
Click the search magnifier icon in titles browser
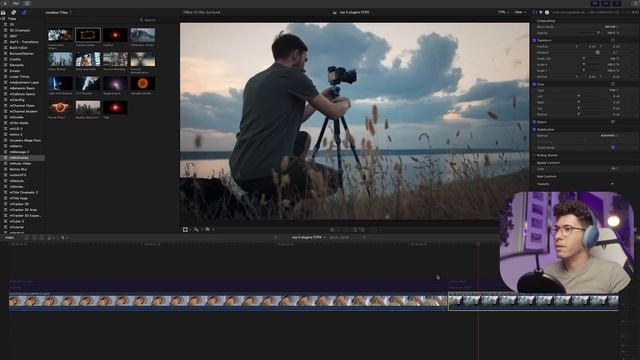(141, 20)
